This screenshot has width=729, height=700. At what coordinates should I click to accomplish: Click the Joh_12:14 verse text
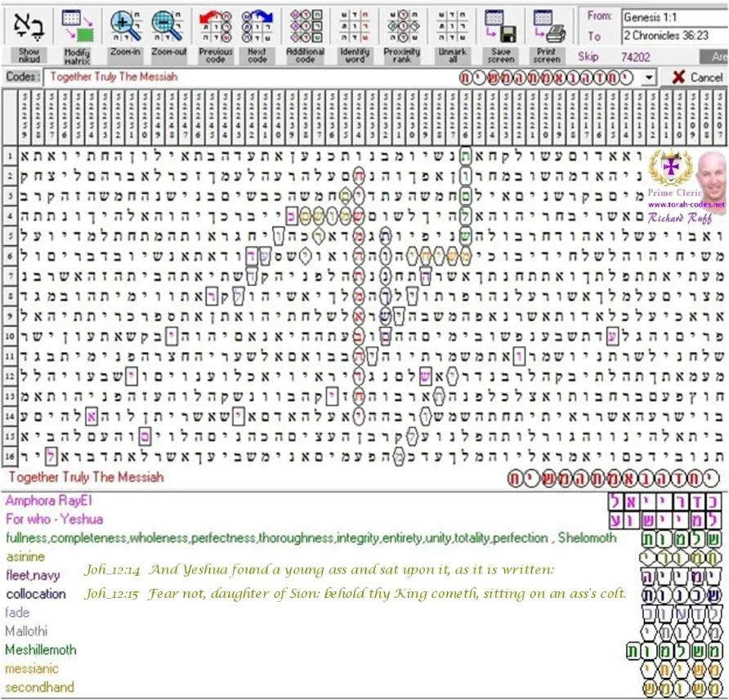coord(319,570)
